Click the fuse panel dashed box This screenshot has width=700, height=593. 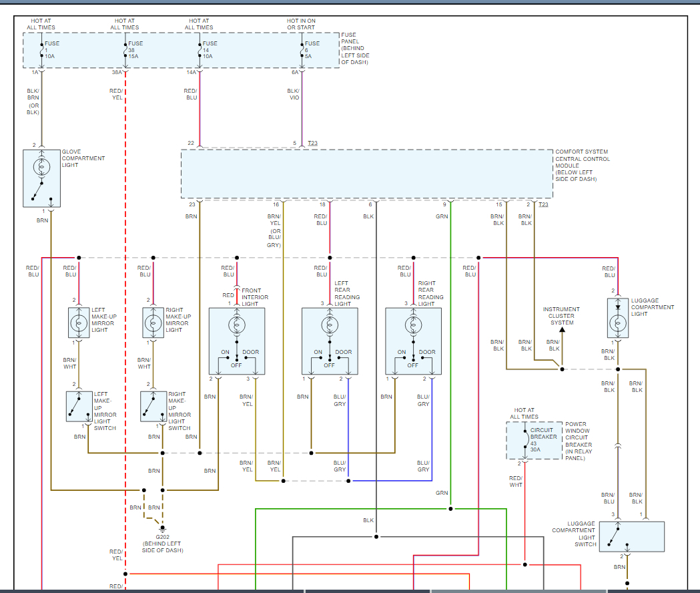coord(180,49)
